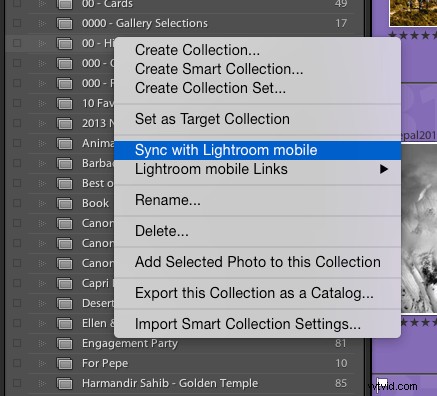This screenshot has width=437, height=396.
Task: Click the Harmandir Sahib collection icon
Action: click(x=64, y=384)
